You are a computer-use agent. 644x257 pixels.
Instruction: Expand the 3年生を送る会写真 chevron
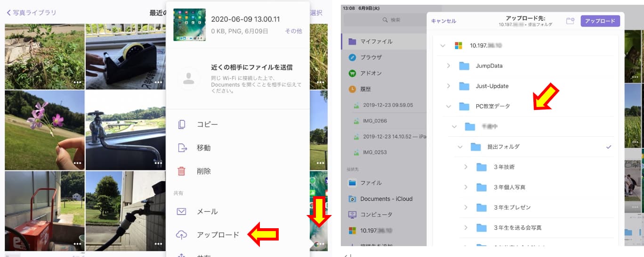pos(466,228)
